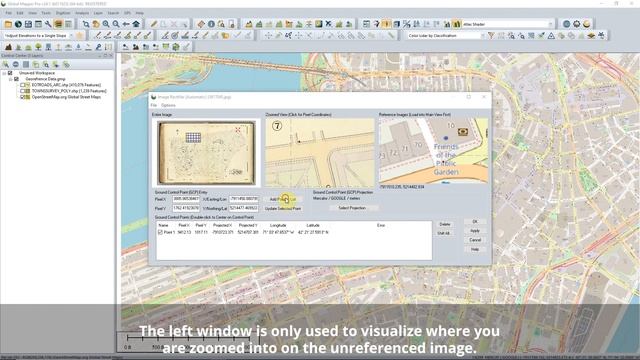Collapse the Unsaved Workspace tree node

tap(4, 73)
